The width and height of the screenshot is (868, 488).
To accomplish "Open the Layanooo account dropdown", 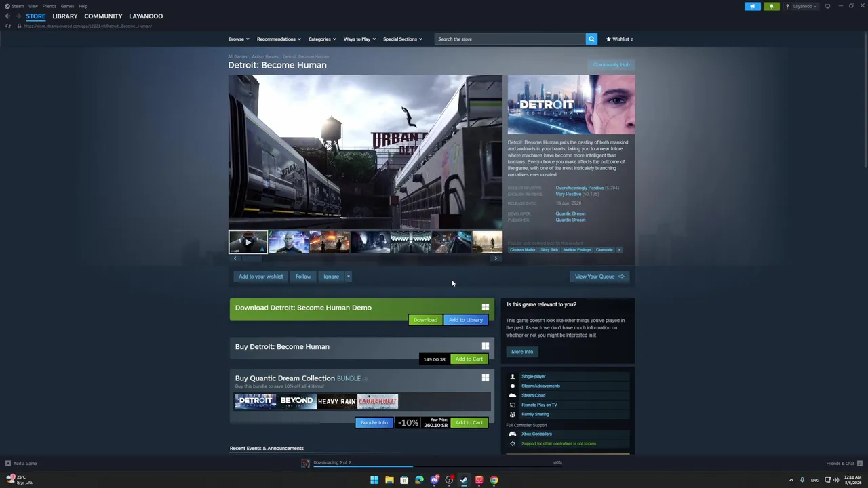I will [x=804, y=6].
